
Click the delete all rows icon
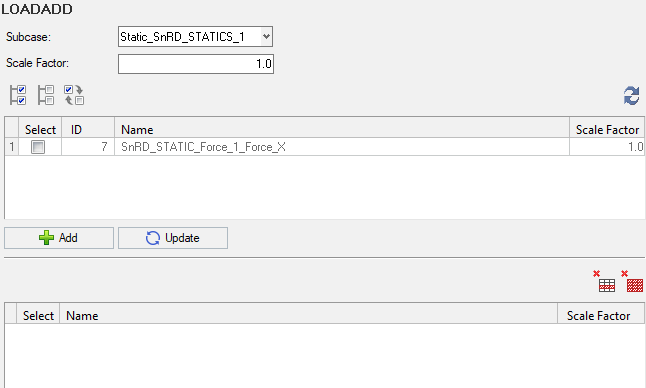click(632, 281)
